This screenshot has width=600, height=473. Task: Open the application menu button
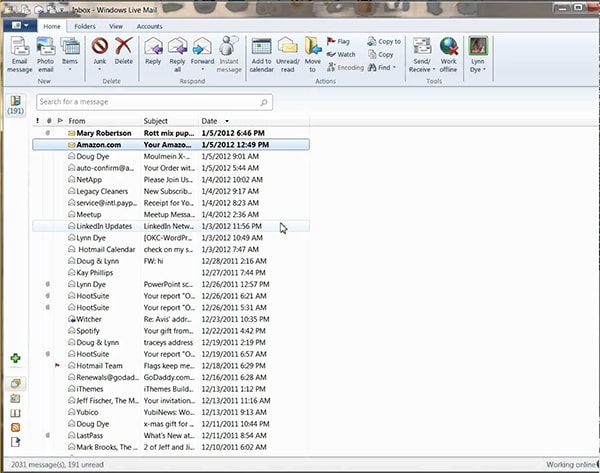point(20,26)
